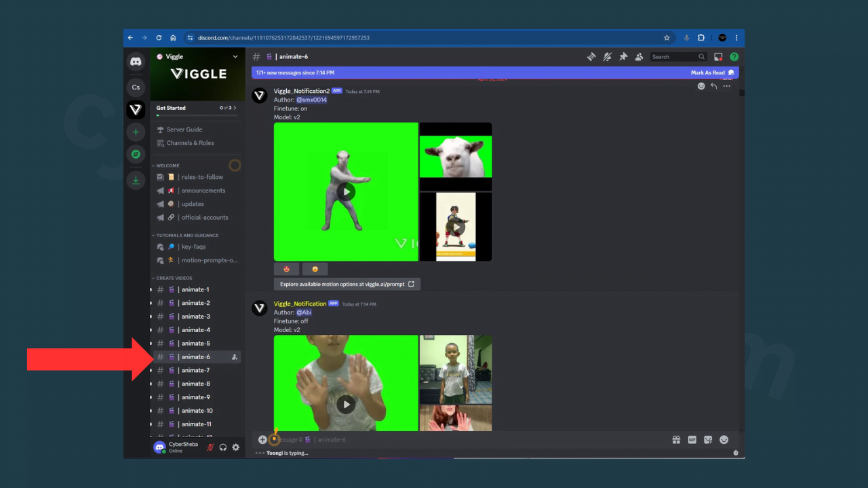Click the first emoji reaction under video

click(286, 269)
